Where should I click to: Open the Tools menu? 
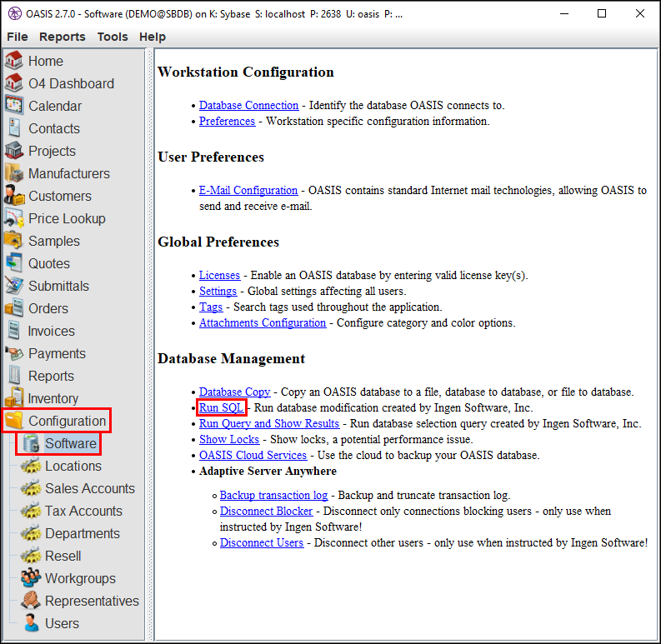(x=113, y=37)
